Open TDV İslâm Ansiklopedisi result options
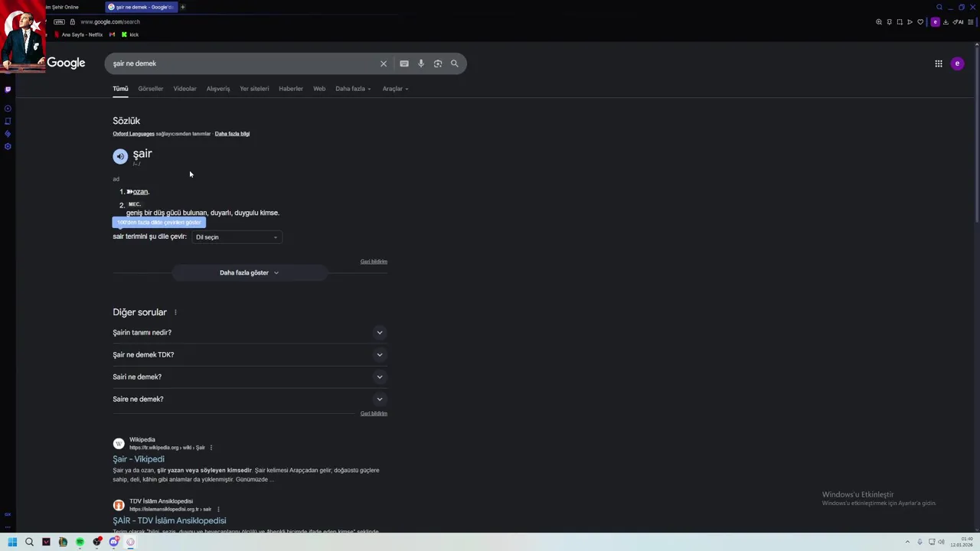 pyautogui.click(x=218, y=509)
